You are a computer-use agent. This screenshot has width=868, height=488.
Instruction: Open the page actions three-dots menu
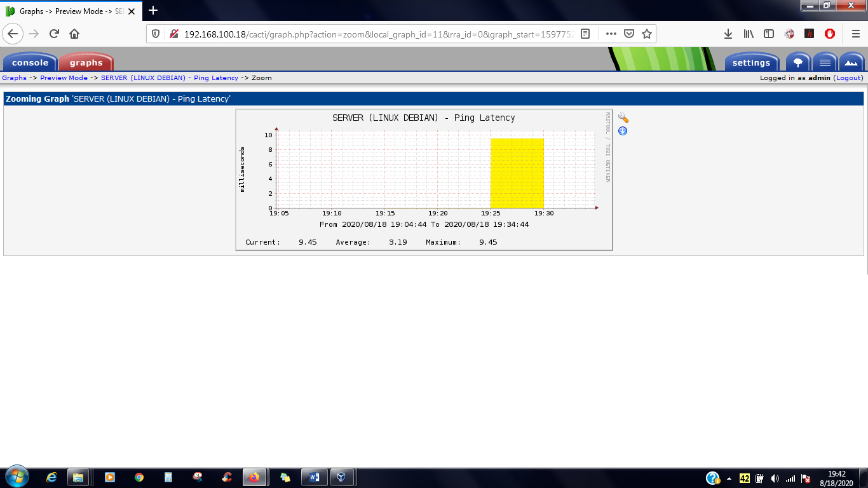pyautogui.click(x=611, y=34)
